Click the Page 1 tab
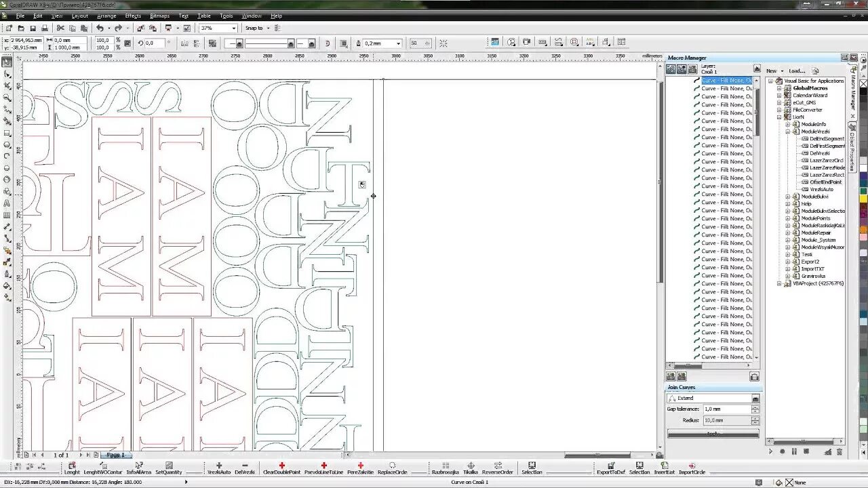The height and width of the screenshot is (488, 868). pyautogui.click(x=115, y=455)
